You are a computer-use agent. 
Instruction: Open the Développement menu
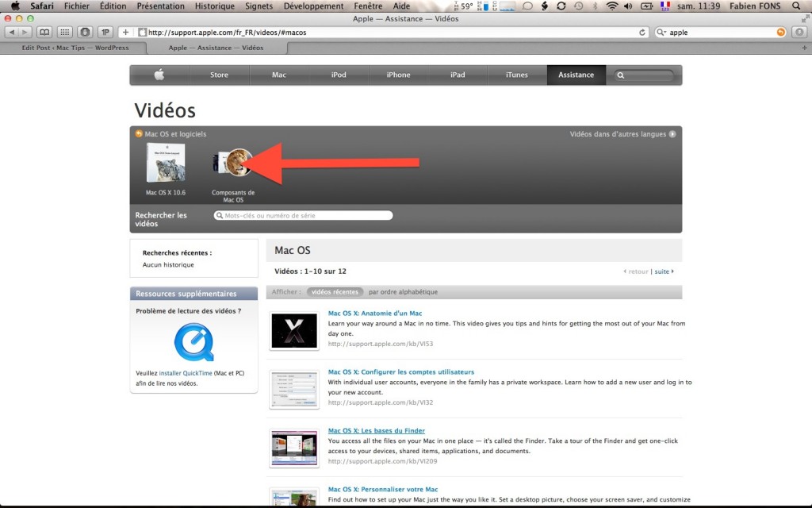tap(313, 6)
